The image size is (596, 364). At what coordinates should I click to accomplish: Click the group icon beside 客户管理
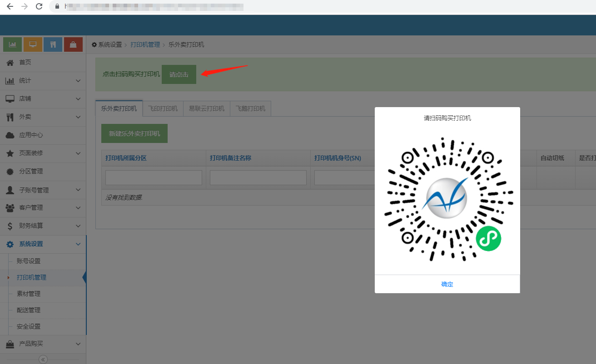pyautogui.click(x=10, y=207)
